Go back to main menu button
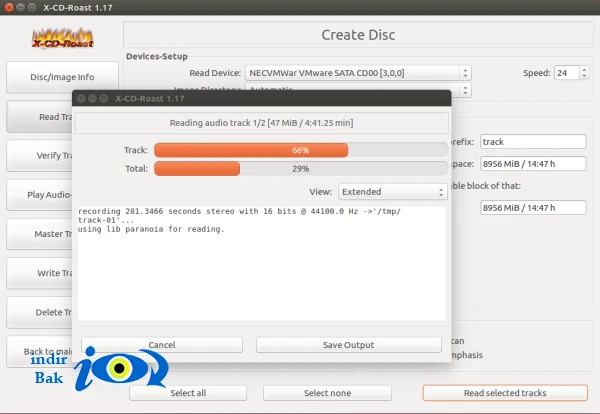The width and height of the screenshot is (600, 414). click(39, 351)
